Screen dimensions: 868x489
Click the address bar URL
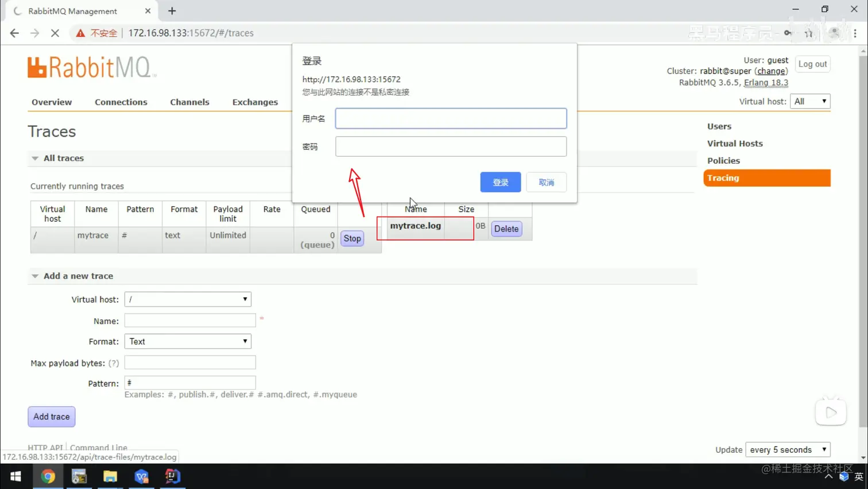(x=191, y=33)
